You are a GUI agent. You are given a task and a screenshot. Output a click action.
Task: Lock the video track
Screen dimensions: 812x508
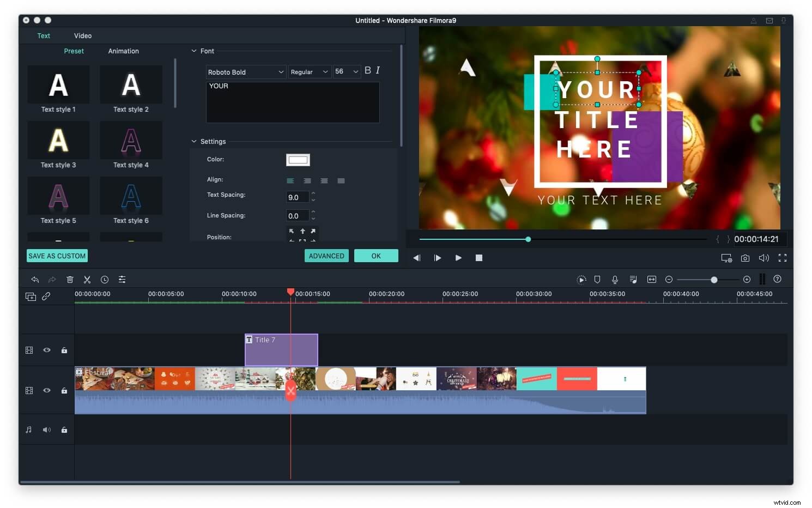click(64, 390)
